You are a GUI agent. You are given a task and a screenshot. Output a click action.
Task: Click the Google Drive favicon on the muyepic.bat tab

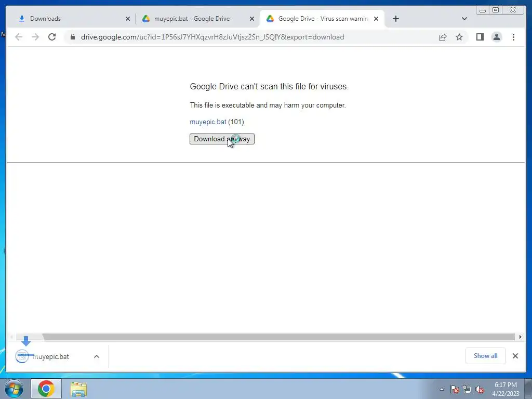146,19
